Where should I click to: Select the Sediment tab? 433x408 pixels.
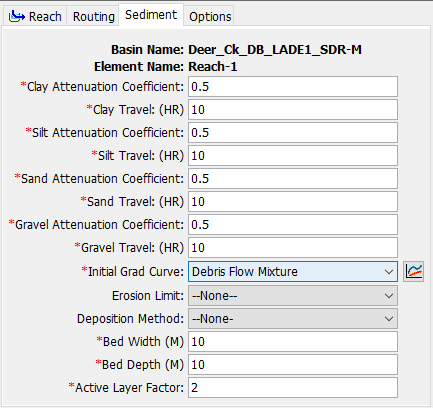151,15
